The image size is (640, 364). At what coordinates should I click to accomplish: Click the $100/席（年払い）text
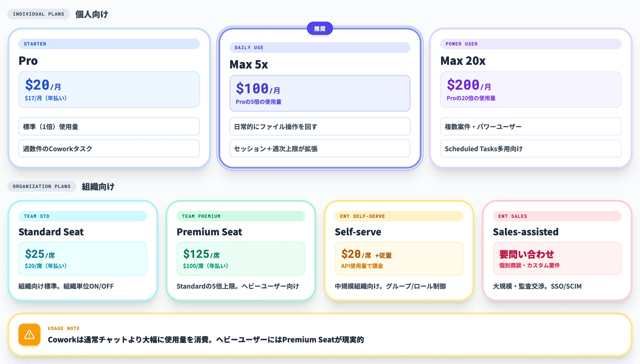[x=206, y=266]
